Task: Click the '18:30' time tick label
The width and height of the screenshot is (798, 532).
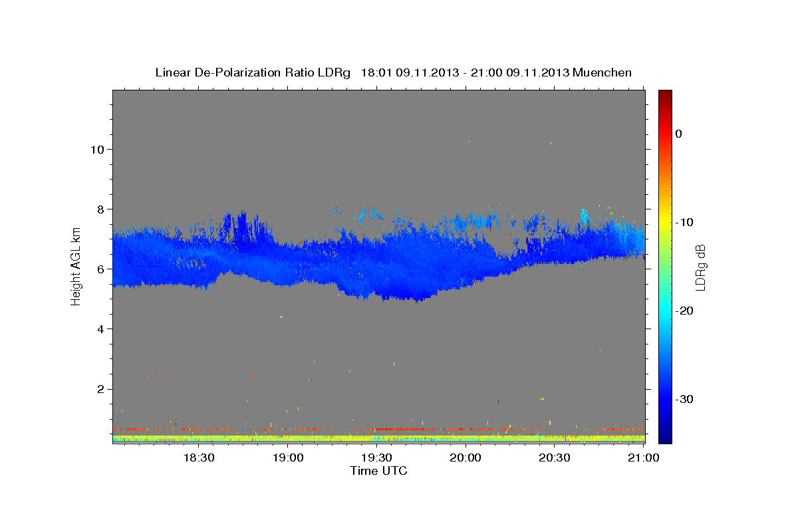Action: point(198,458)
